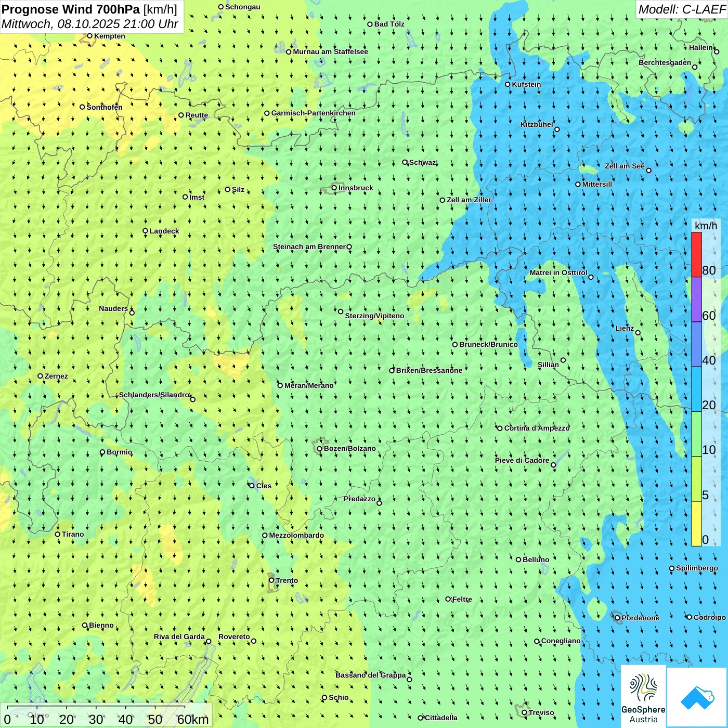
Task: Click the Mezzolombardo label
Action: [296, 535]
